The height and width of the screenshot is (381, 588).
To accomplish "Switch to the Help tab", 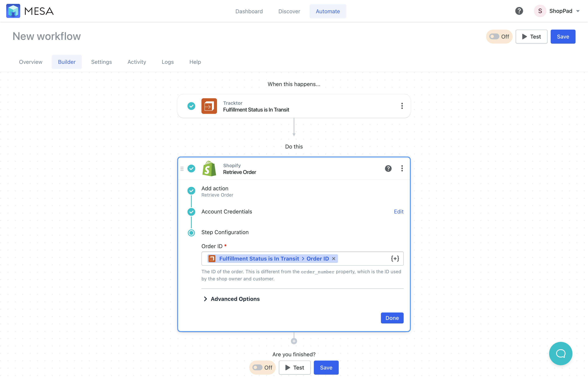I will pyautogui.click(x=195, y=62).
